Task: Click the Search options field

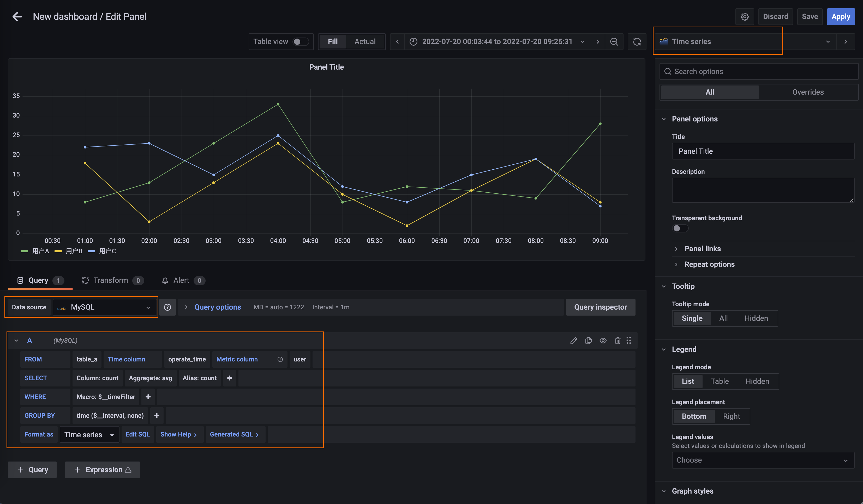Action: click(x=759, y=71)
